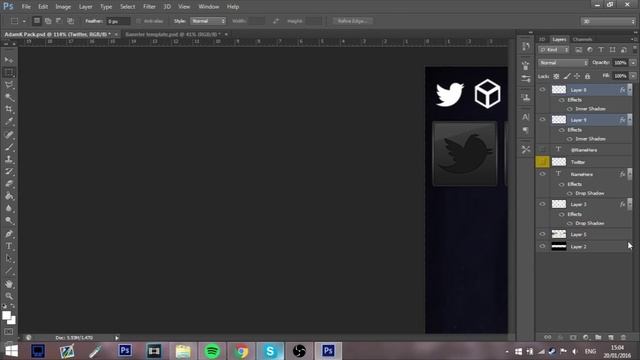Open the Paragraph panel icon
640x360 pixels.
pyautogui.click(x=526, y=130)
